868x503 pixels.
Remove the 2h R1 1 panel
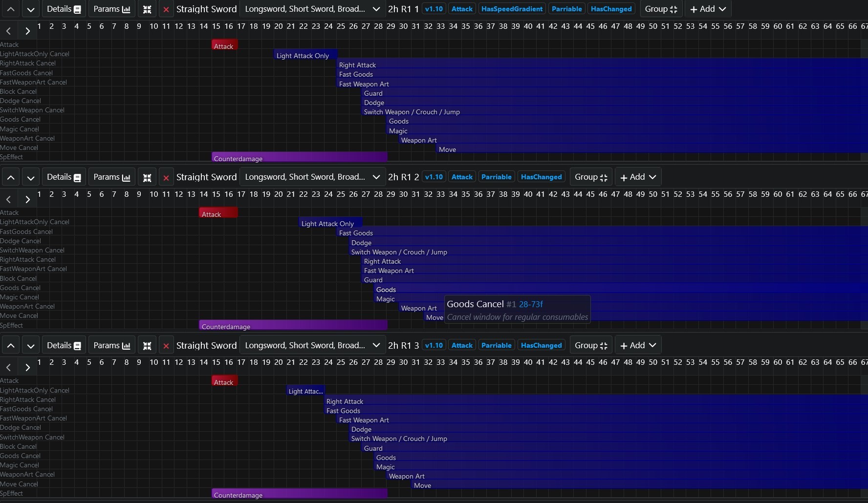click(166, 9)
